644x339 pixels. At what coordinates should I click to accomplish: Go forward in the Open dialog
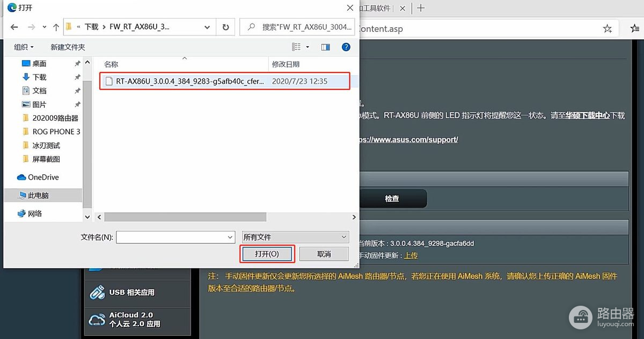point(31,27)
